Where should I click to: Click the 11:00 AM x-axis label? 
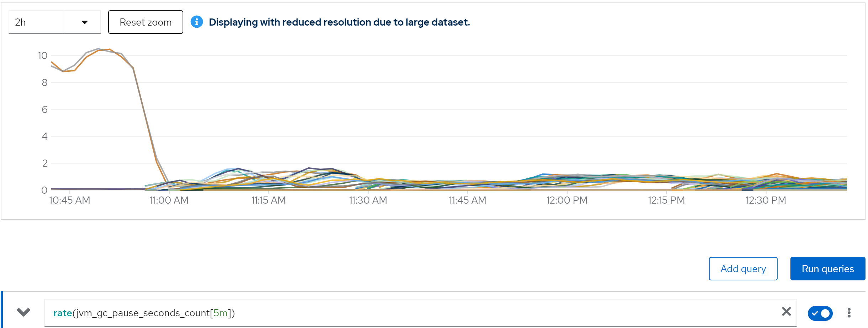pyautogui.click(x=169, y=200)
